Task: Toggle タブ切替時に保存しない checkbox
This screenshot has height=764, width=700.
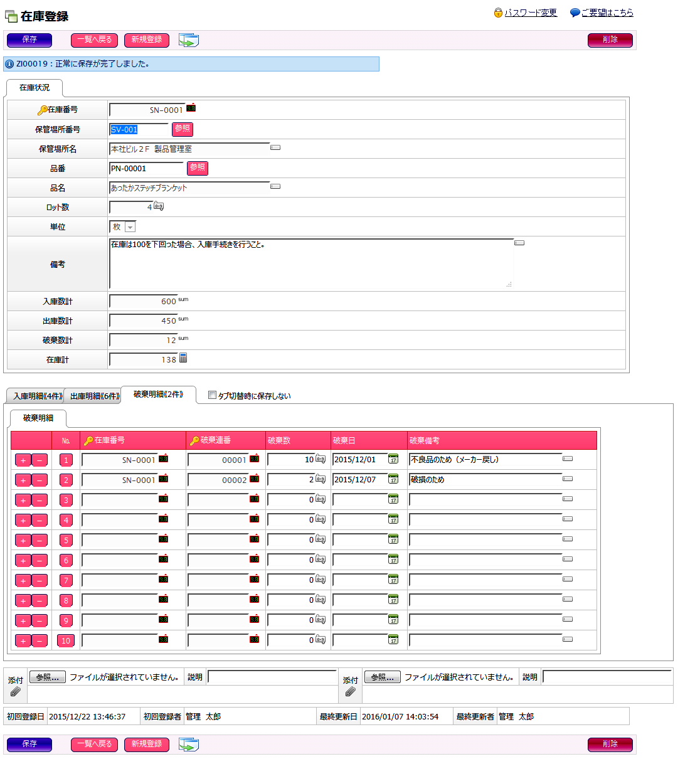Action: (x=212, y=395)
